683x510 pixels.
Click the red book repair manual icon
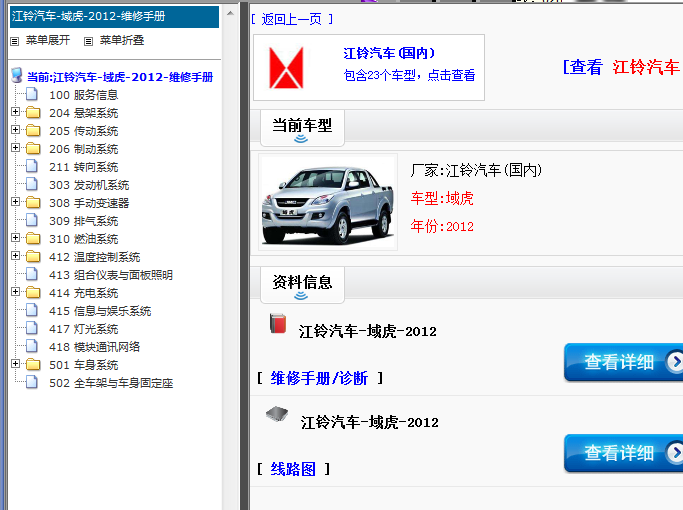(278, 323)
